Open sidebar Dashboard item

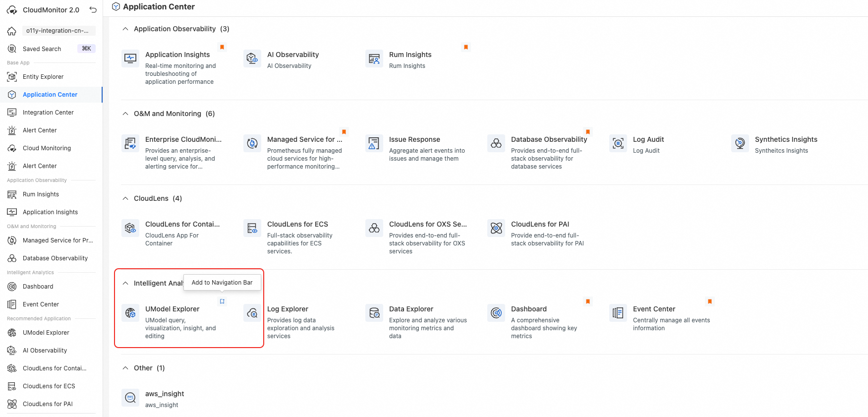(x=51, y=287)
